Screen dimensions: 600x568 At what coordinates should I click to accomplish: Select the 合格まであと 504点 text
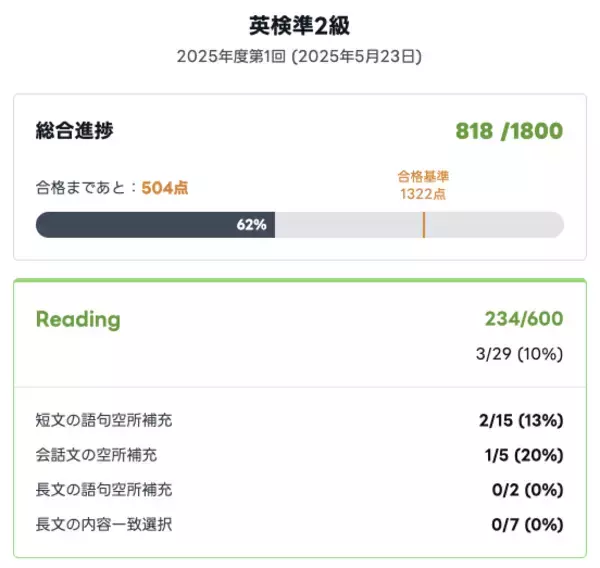click(111, 187)
